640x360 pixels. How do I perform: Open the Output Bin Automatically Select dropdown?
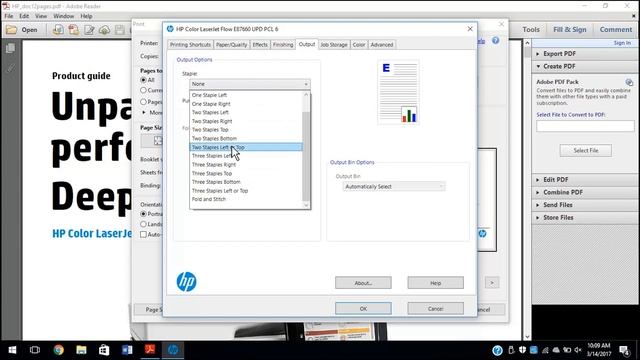(x=394, y=187)
